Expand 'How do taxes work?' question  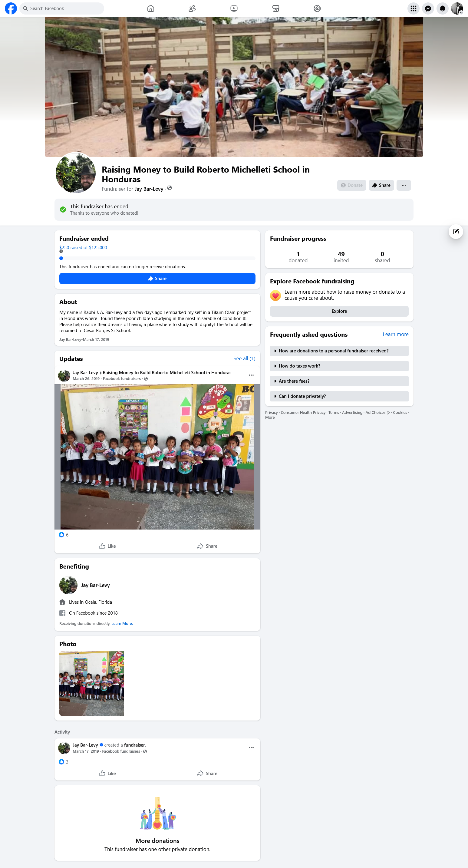point(339,366)
